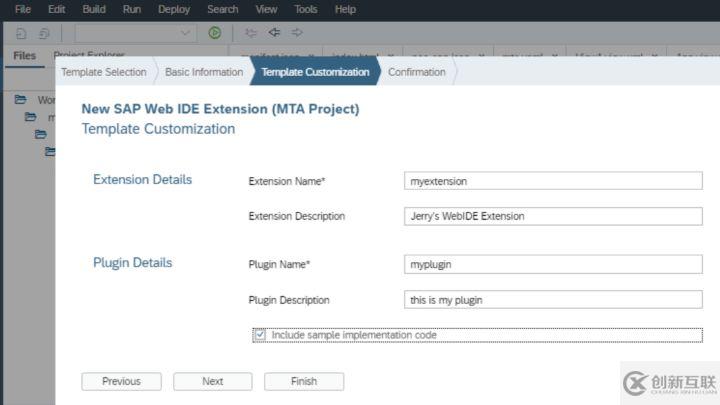
Task: Go to the Template Selection wizard step
Action: [103, 72]
